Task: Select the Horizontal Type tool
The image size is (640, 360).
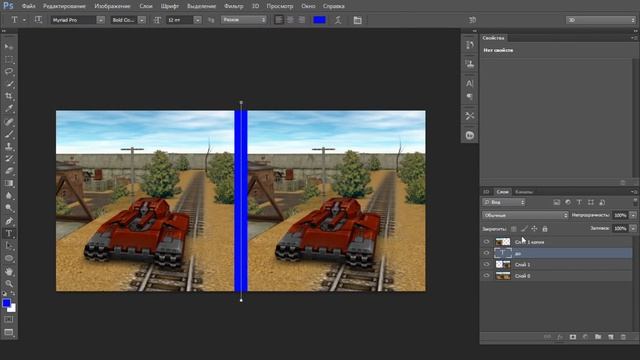Action: [x=9, y=233]
